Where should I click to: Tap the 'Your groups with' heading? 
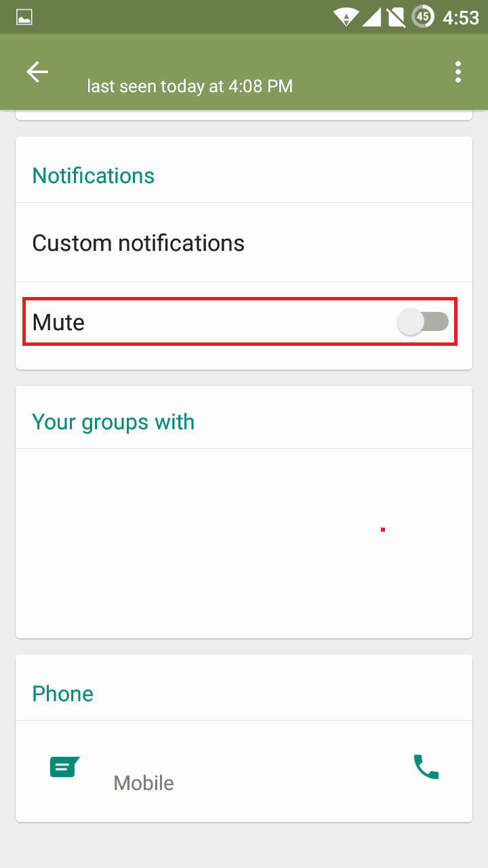(x=113, y=422)
